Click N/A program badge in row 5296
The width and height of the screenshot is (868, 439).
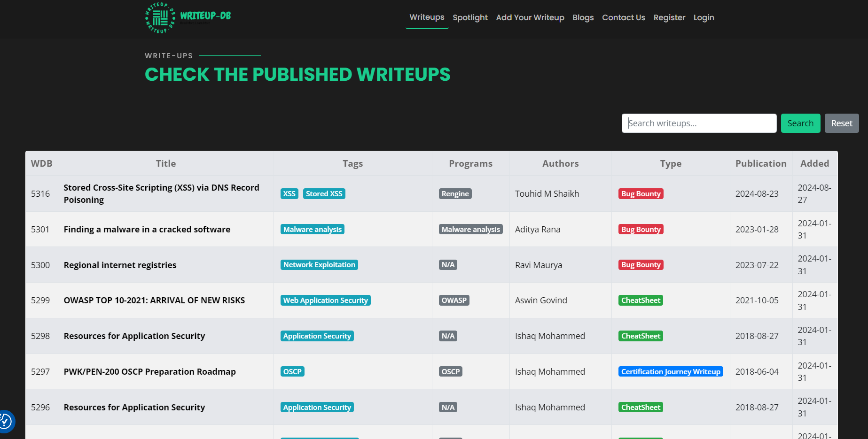[448, 407]
